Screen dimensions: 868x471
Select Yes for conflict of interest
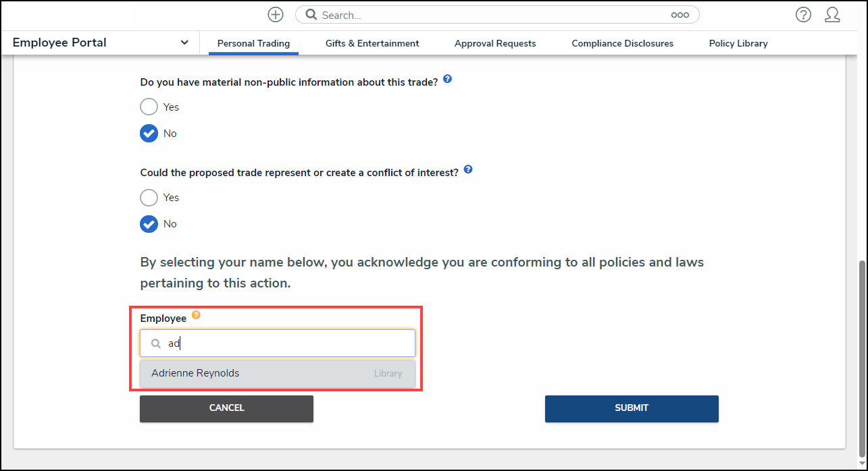pos(149,198)
